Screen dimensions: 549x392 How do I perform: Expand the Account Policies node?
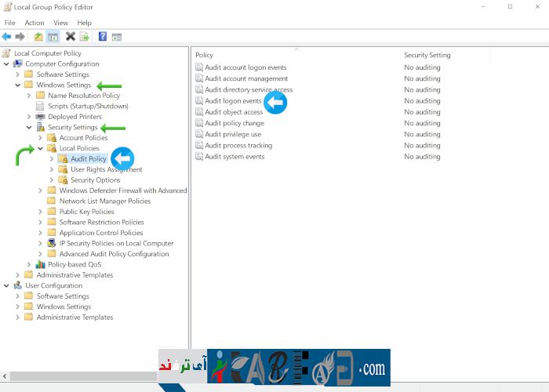[x=41, y=138]
